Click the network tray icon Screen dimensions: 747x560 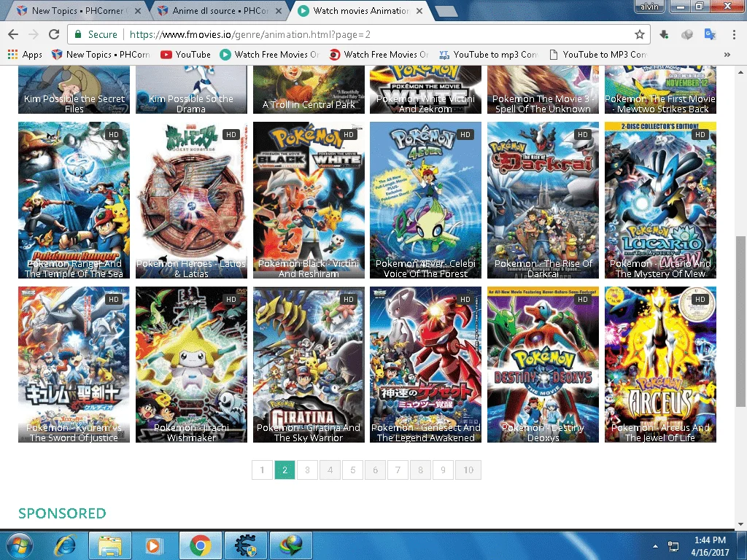[x=673, y=546]
